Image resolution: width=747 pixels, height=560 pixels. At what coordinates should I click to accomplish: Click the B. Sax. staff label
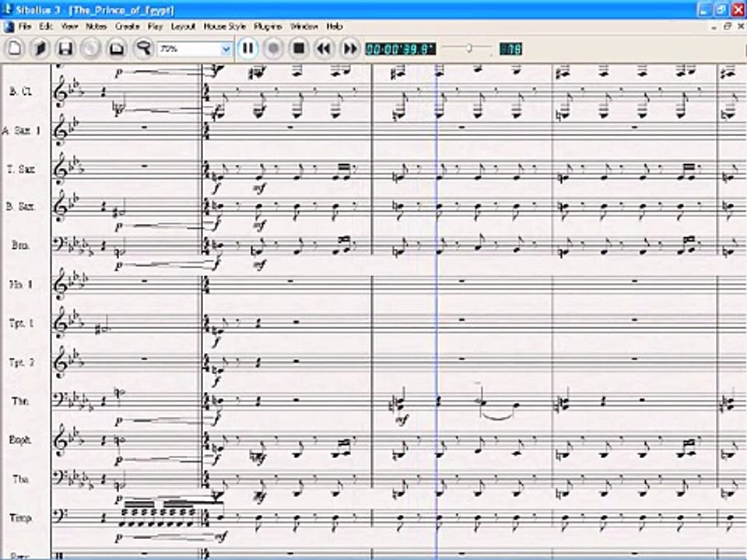20,207
